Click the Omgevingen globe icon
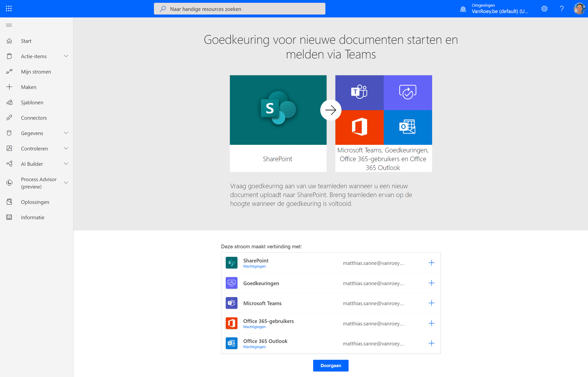588x377 pixels. pos(463,9)
